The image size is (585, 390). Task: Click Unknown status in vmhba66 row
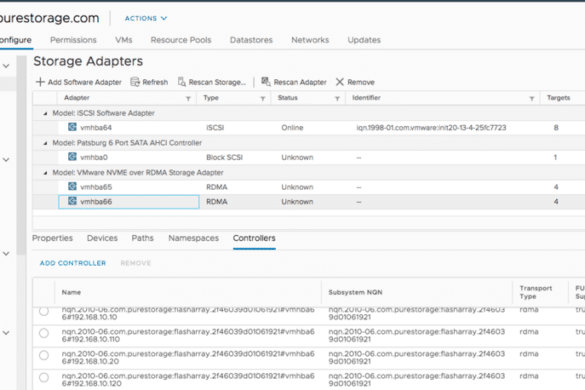coord(297,202)
